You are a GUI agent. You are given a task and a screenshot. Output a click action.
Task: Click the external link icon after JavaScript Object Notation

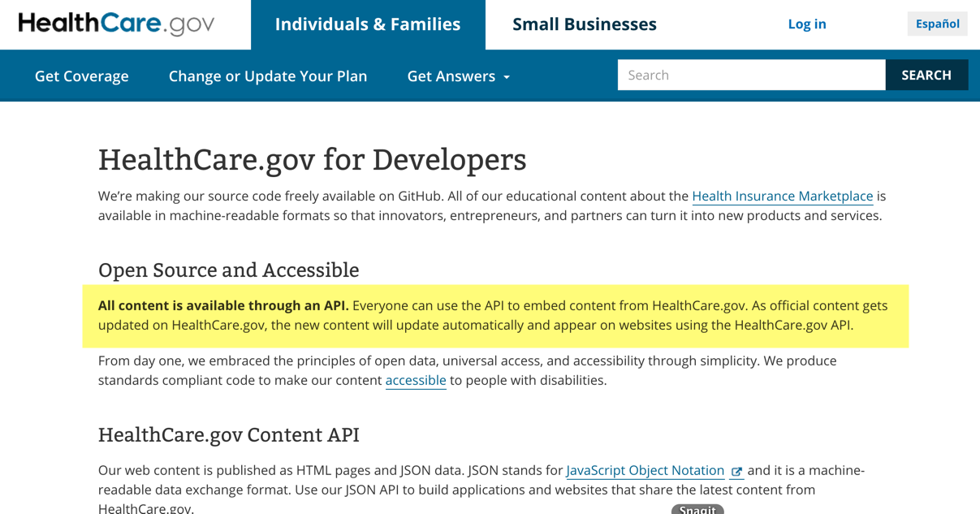click(736, 472)
